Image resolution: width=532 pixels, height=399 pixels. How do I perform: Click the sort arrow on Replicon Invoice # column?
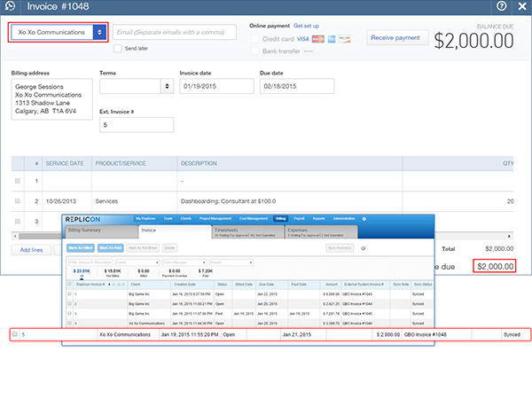coord(109,285)
